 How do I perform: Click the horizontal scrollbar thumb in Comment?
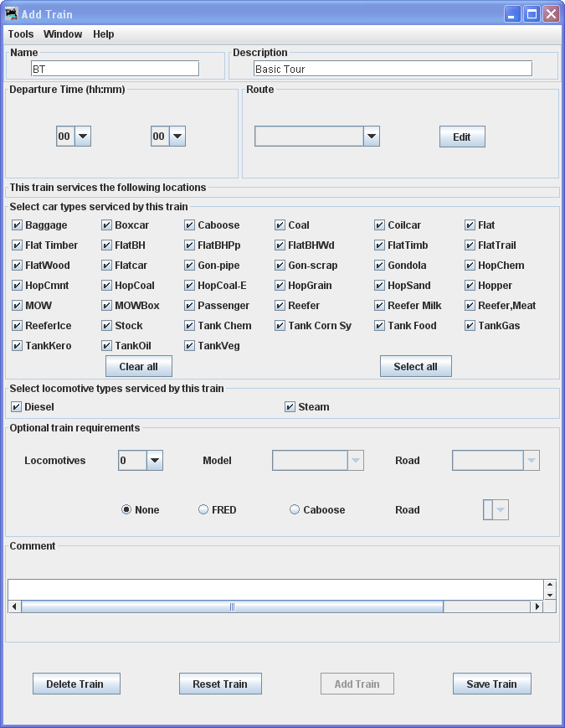(232, 607)
